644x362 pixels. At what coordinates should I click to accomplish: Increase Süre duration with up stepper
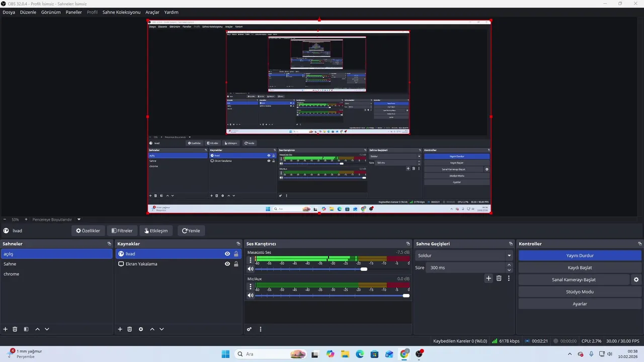click(509, 265)
